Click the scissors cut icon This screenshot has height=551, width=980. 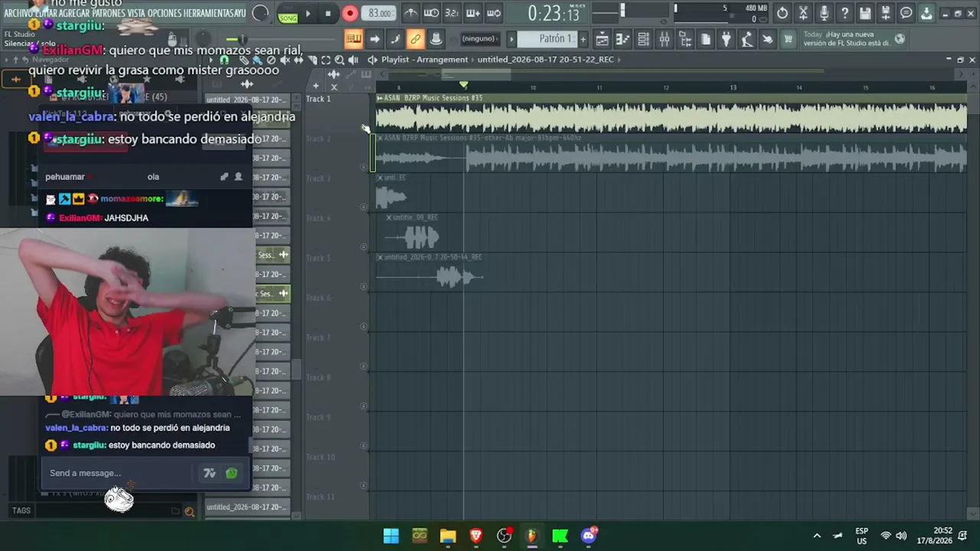pyautogui.click(x=803, y=13)
